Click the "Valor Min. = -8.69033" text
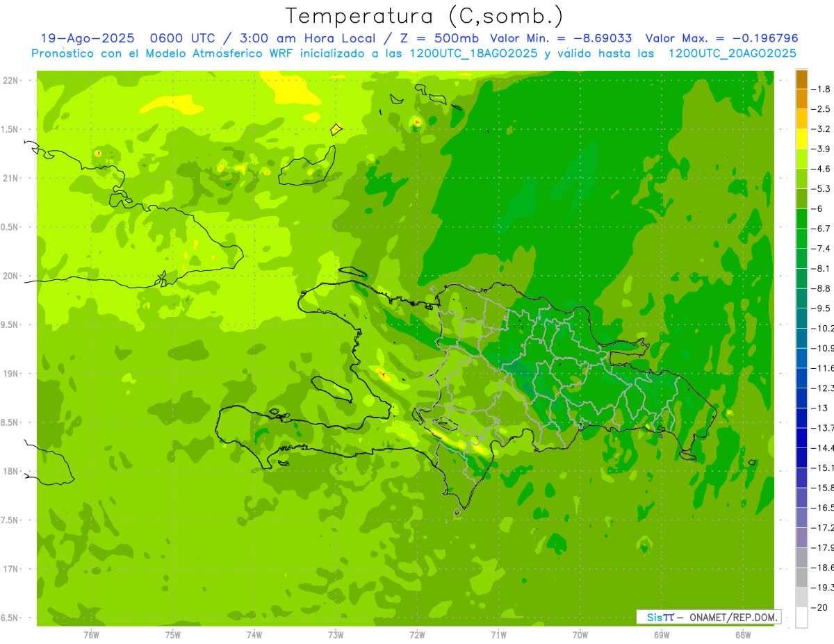 (x=560, y=38)
